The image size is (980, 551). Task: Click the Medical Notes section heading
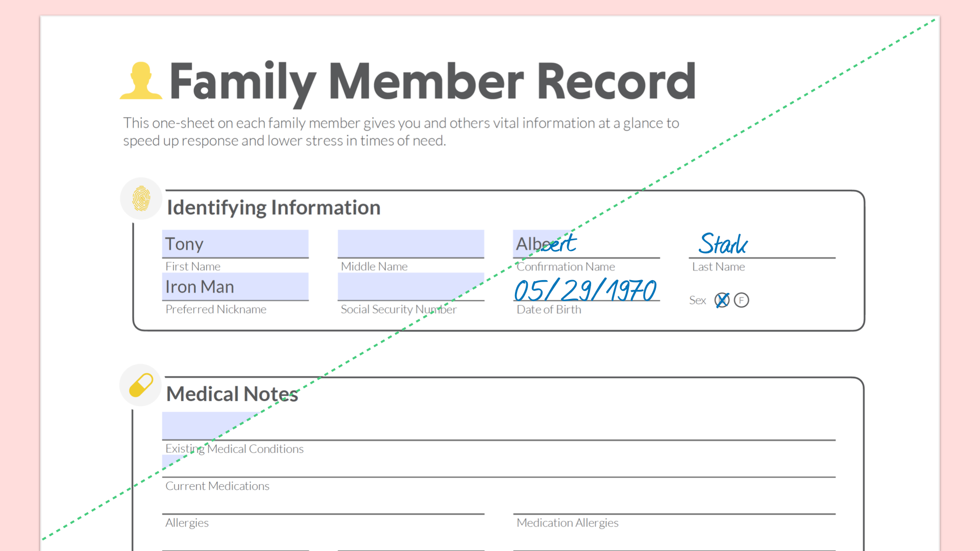point(232,394)
